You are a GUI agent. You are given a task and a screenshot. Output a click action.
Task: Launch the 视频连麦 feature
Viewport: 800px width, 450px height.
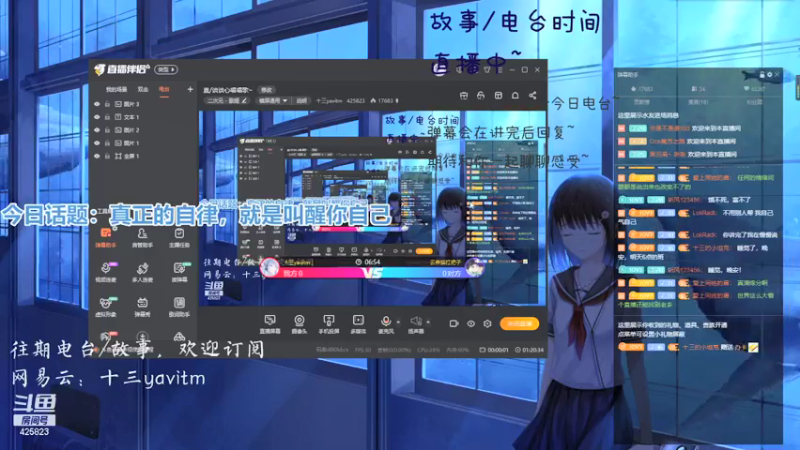point(106,272)
